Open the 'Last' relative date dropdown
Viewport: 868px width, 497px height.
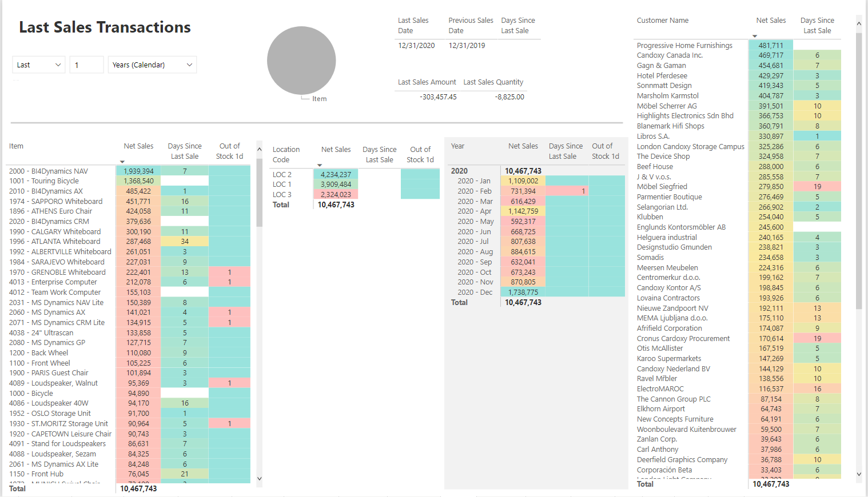tap(38, 65)
